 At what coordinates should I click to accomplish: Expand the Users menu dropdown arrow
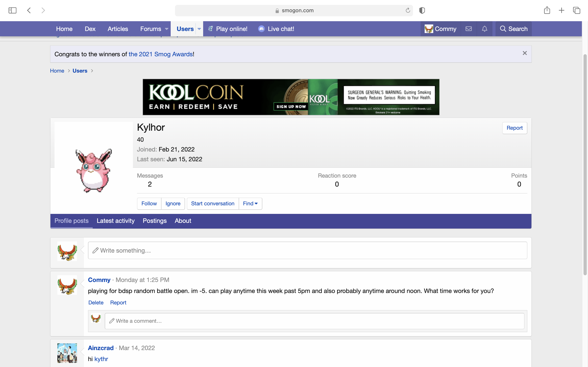point(199,29)
